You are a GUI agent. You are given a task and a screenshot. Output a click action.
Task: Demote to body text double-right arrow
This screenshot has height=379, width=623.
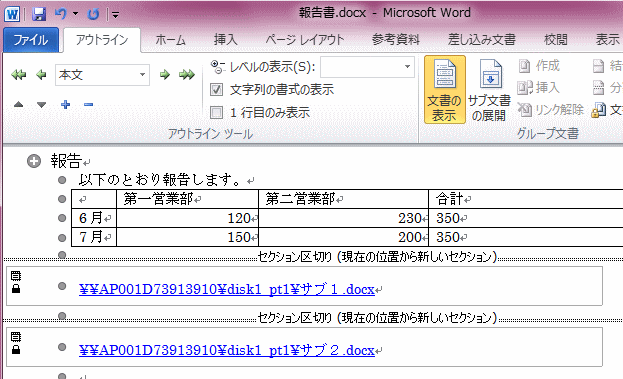click(187, 75)
